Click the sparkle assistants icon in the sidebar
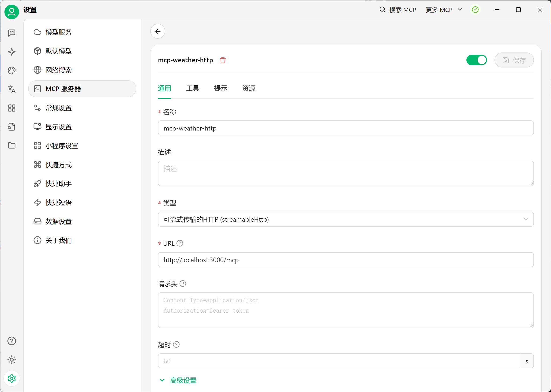Screen dimensions: 551x392 pyautogui.click(x=11, y=52)
